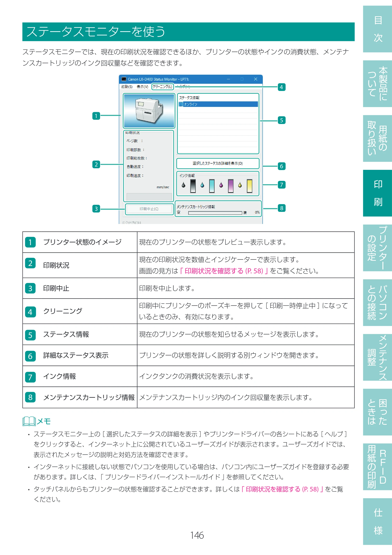Image resolution: width=392 pixels, height=555 pixels.
Task: Click the printer status preview image
Action: [149, 111]
